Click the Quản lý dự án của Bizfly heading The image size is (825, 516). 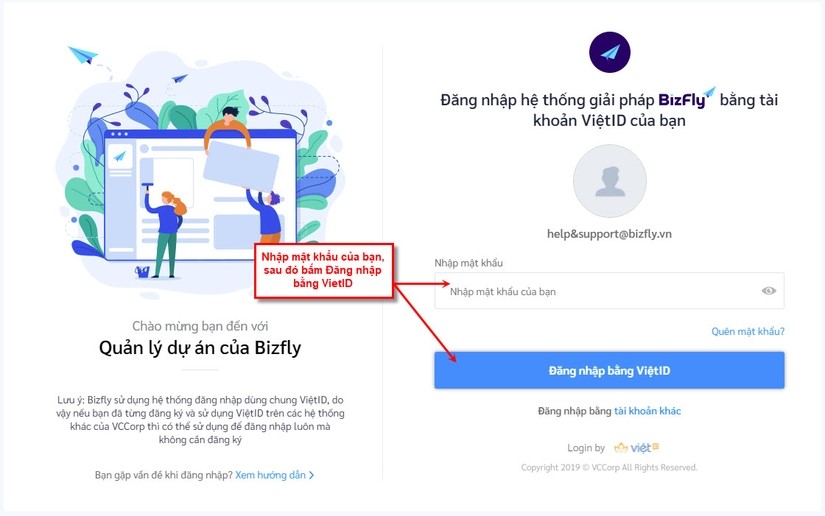point(200,348)
